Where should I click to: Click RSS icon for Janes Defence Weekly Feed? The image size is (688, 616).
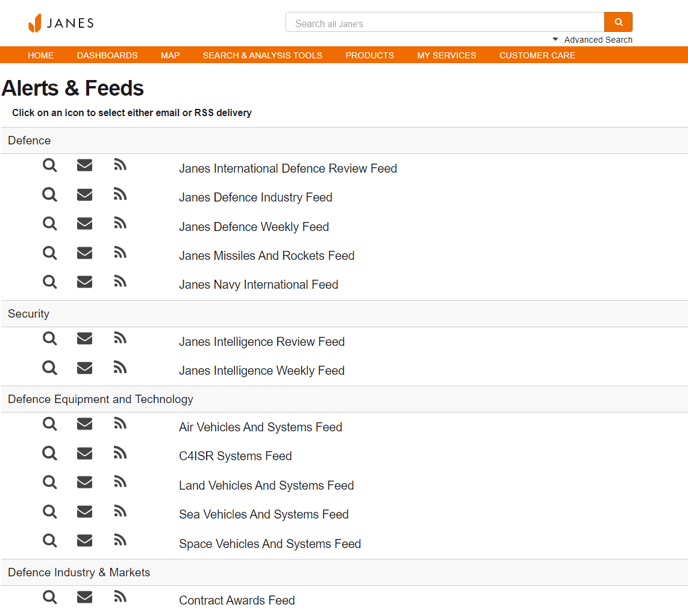pos(120,223)
